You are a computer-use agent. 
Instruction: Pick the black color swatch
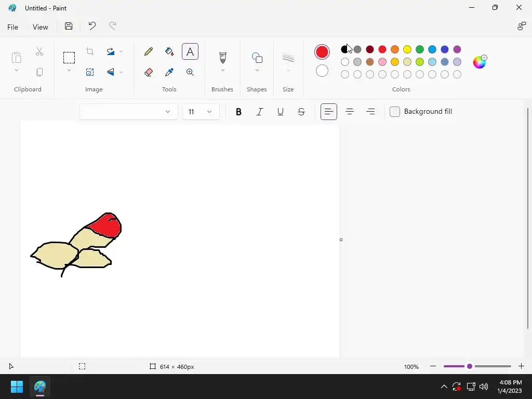345,49
